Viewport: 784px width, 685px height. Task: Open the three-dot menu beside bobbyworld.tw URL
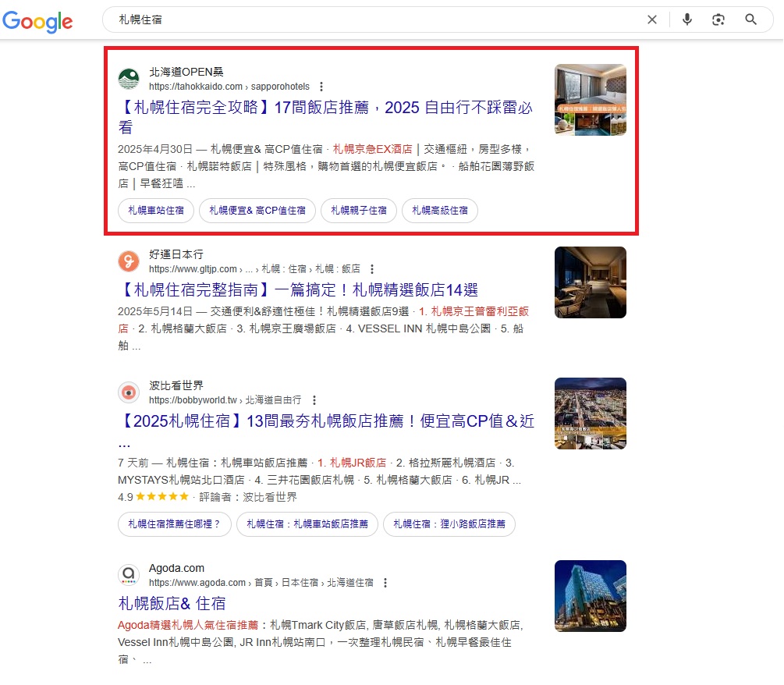[314, 400]
